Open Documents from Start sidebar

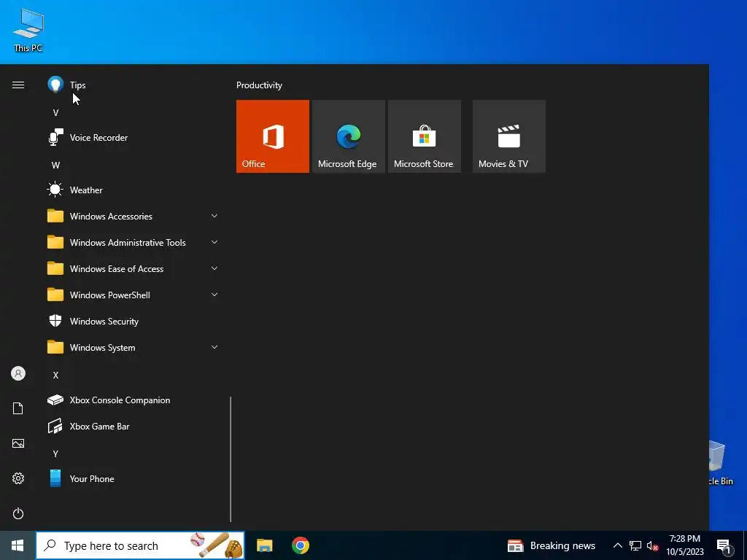pyautogui.click(x=18, y=408)
